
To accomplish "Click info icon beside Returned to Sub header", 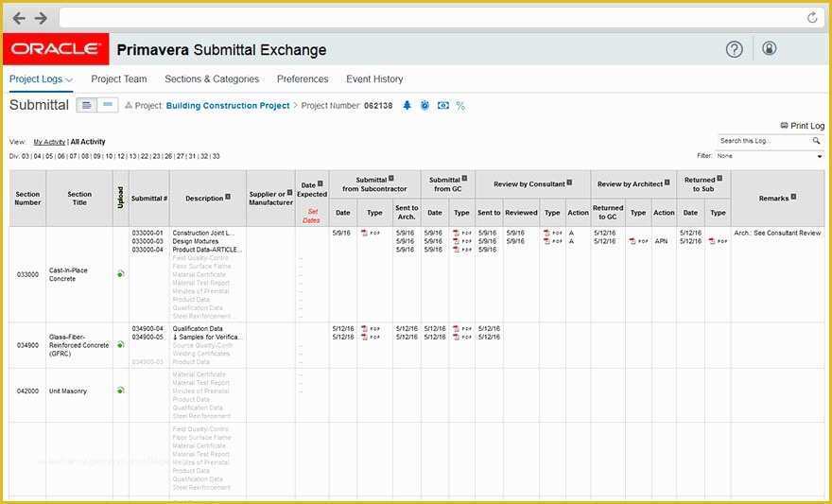I will [x=719, y=179].
